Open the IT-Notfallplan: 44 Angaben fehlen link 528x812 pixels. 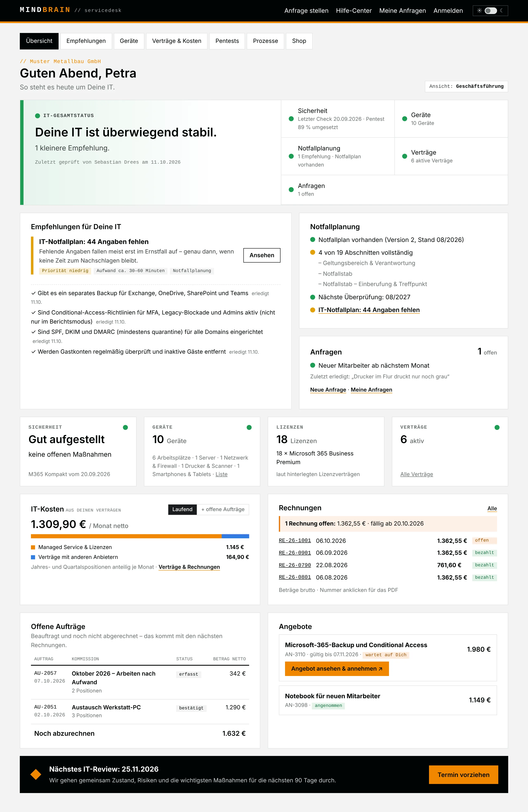point(369,310)
